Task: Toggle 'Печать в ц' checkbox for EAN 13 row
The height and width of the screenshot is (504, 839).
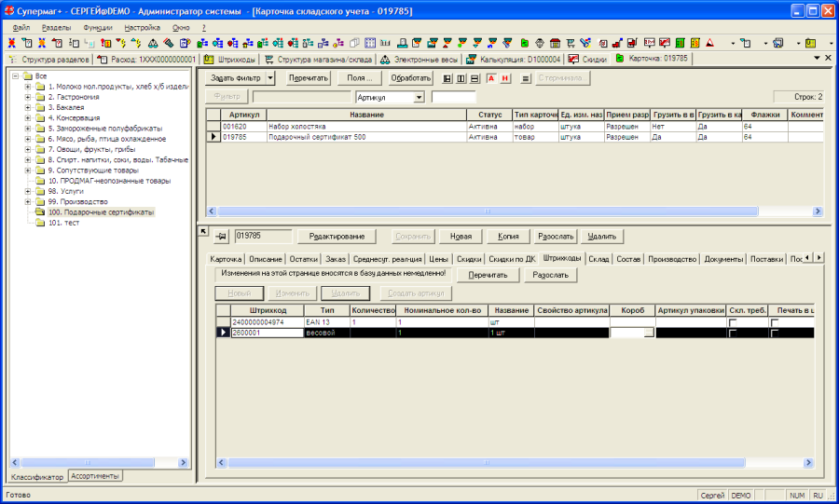Action: point(776,322)
